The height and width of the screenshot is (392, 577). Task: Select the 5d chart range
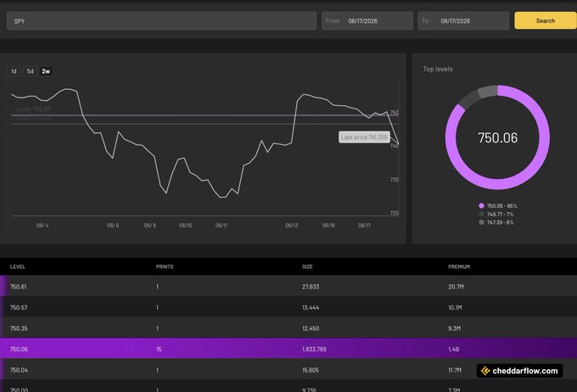coord(31,71)
